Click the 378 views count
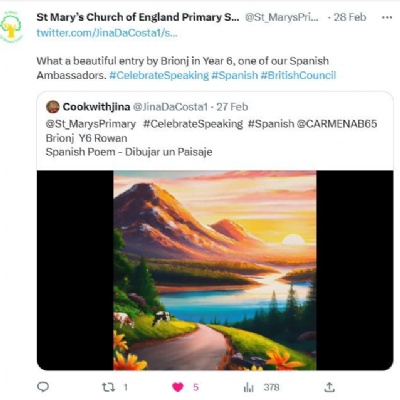Screen dimensions: 400x400 (x=271, y=387)
